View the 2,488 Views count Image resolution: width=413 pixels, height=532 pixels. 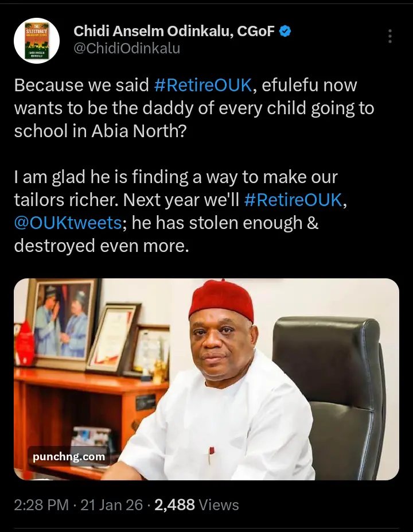(198, 505)
